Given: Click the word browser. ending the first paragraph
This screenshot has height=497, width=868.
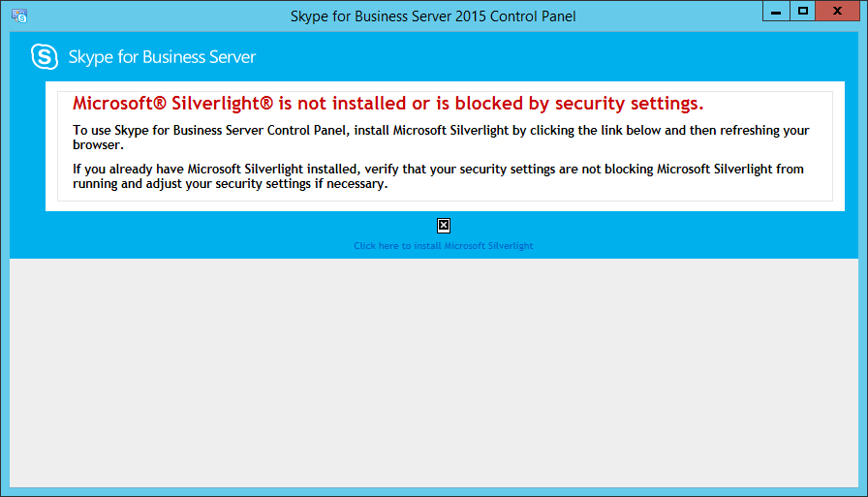Looking at the screenshot, I should point(98,145).
